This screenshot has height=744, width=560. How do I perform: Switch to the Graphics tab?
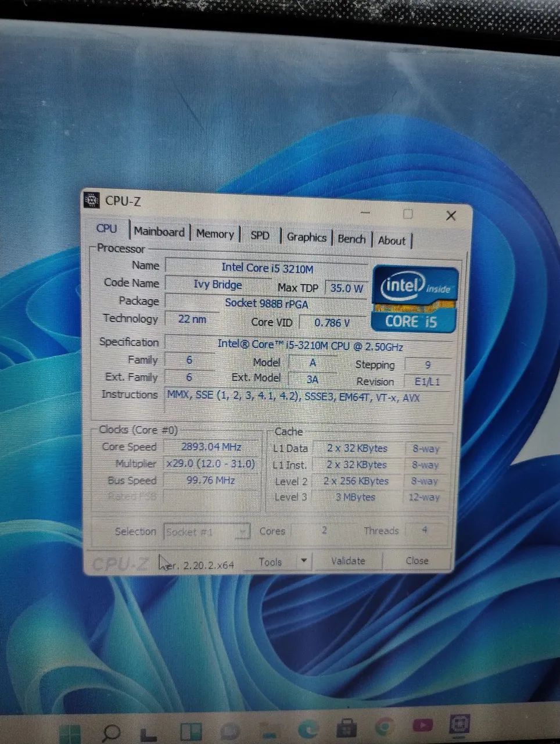tap(307, 237)
